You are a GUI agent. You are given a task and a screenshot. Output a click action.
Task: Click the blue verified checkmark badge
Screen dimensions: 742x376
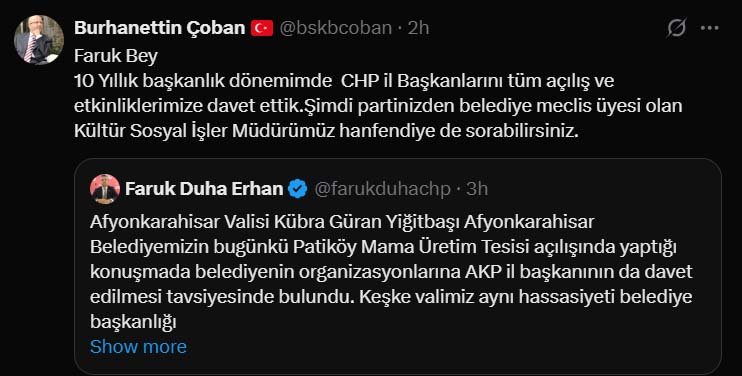[x=298, y=189]
